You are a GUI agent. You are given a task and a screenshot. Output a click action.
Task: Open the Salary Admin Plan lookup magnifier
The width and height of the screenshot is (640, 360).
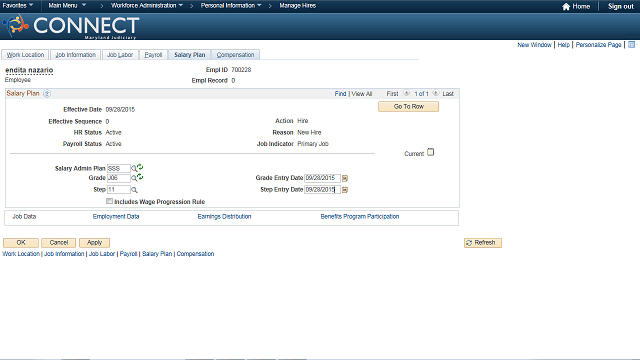click(133, 169)
